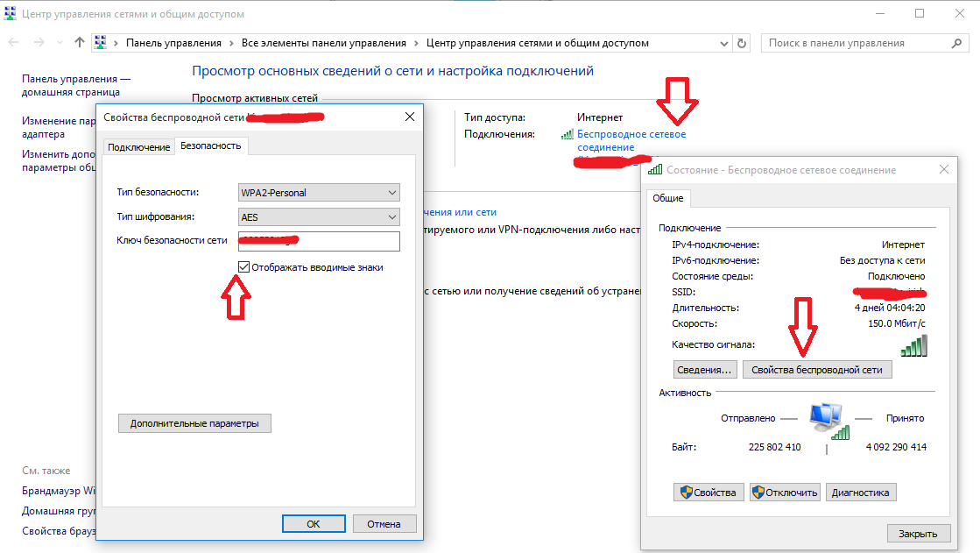Switch to the "Подключение" tab
The height and width of the screenshot is (553, 980).
click(138, 147)
